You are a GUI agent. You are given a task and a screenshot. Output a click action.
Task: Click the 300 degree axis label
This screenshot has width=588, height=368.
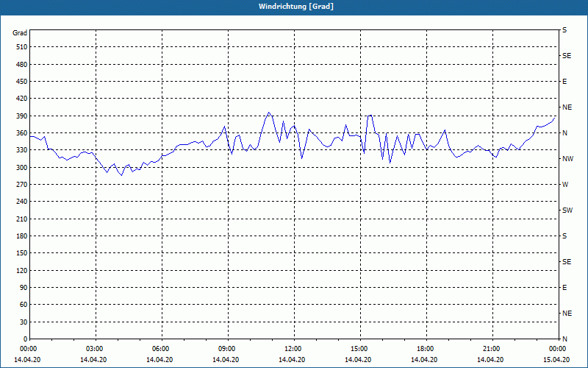pos(22,167)
